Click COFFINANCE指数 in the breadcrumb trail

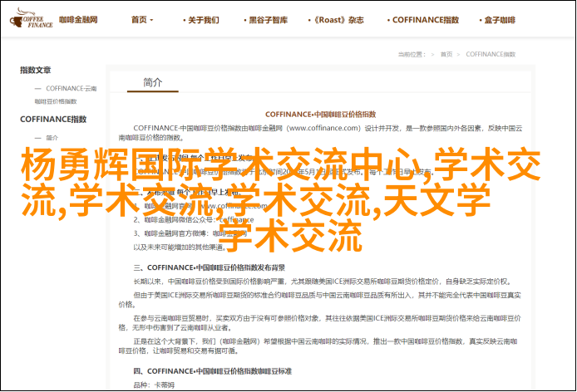click(491, 55)
